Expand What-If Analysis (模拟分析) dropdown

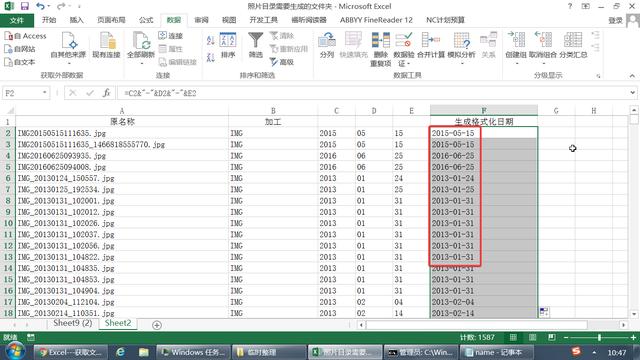point(461,63)
